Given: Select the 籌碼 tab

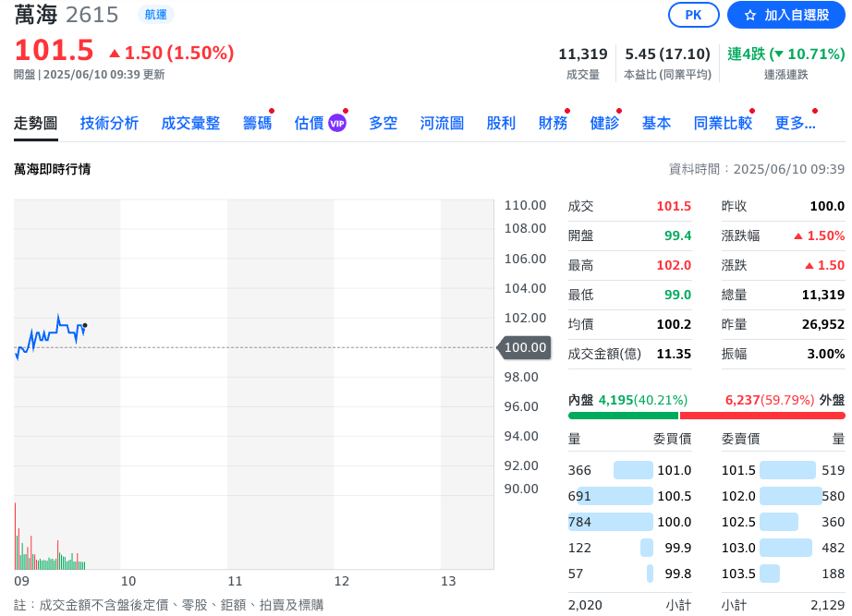Looking at the screenshot, I should click(257, 124).
